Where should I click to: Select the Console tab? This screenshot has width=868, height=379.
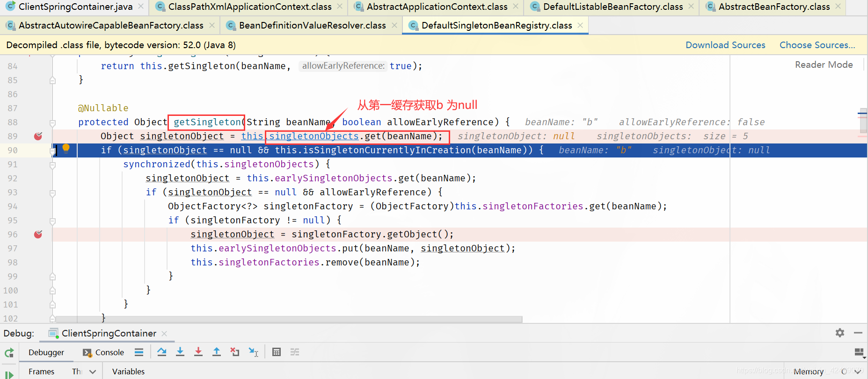click(103, 352)
